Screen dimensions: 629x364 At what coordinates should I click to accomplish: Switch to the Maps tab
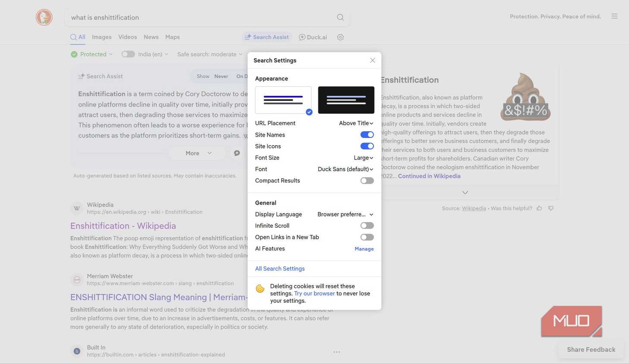coord(173,37)
